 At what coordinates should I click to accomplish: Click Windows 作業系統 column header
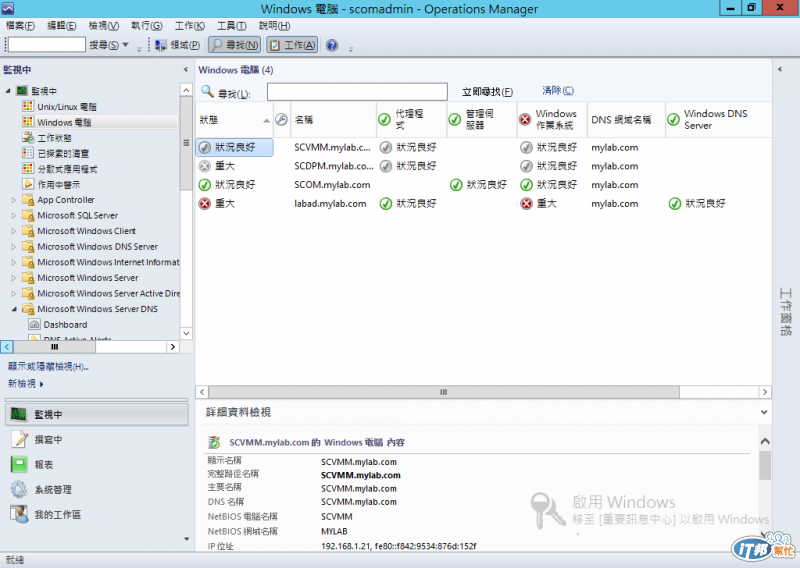(x=552, y=120)
